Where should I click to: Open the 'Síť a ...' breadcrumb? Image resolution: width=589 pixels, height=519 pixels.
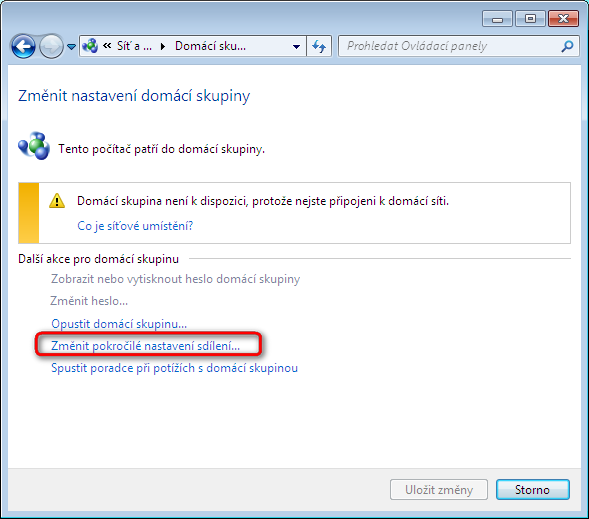tap(134, 46)
